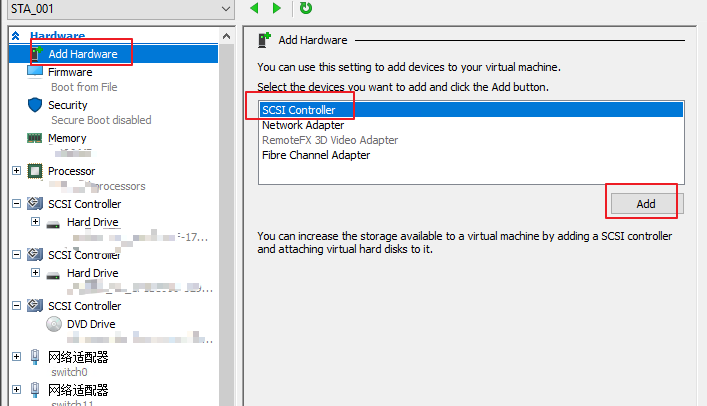Click the Boot from File subtext
Viewport: 707px width, 406px height.
click(84, 87)
